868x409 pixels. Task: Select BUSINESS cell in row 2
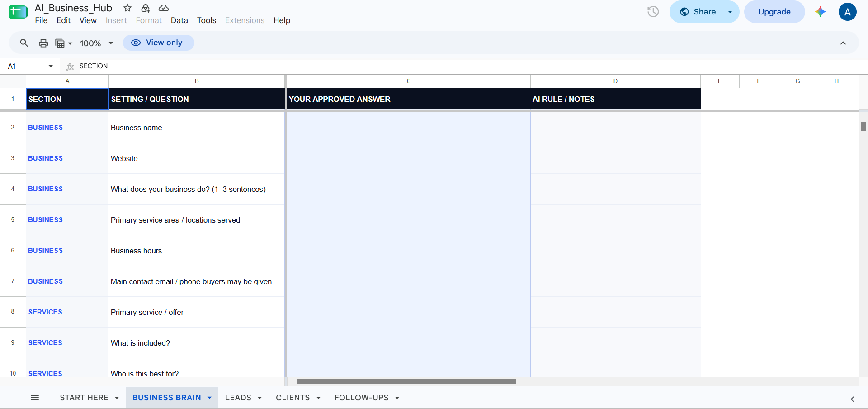coord(67,128)
